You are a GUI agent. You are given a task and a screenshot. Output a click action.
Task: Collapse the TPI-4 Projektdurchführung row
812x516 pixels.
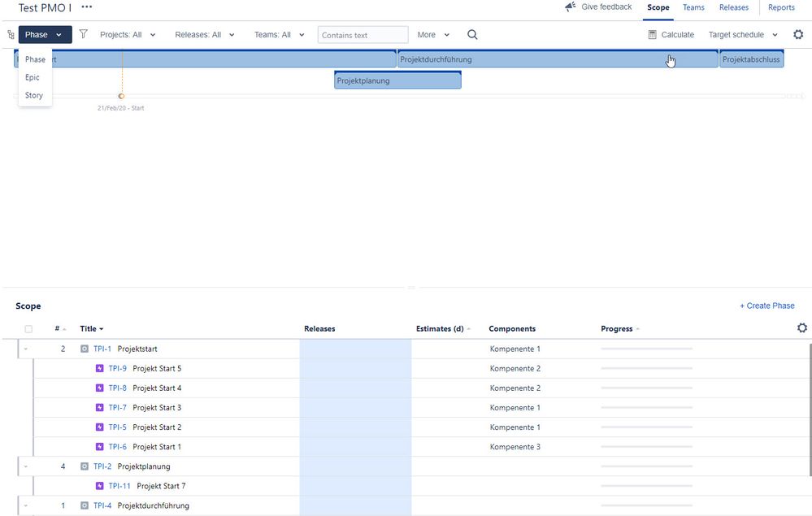pos(26,505)
